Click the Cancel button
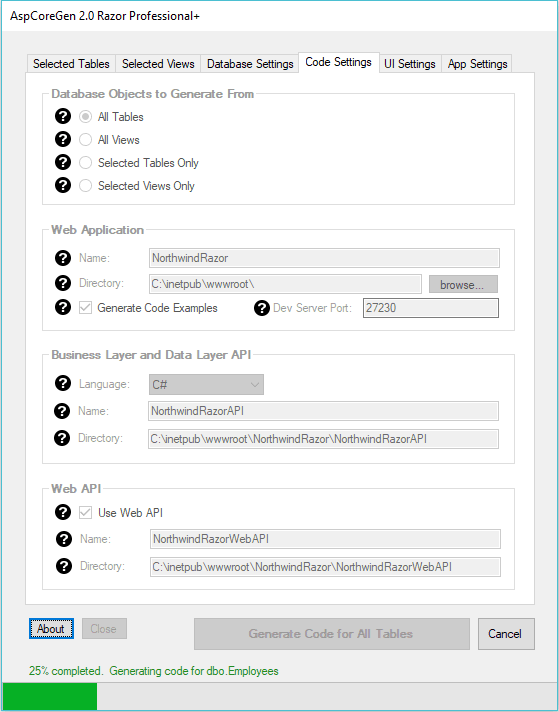 [x=506, y=634]
